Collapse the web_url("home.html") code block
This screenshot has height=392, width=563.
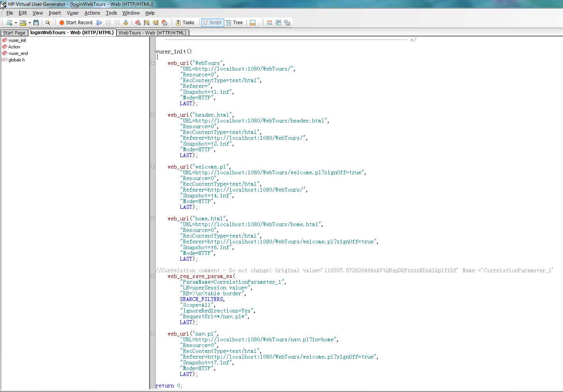pos(152,218)
